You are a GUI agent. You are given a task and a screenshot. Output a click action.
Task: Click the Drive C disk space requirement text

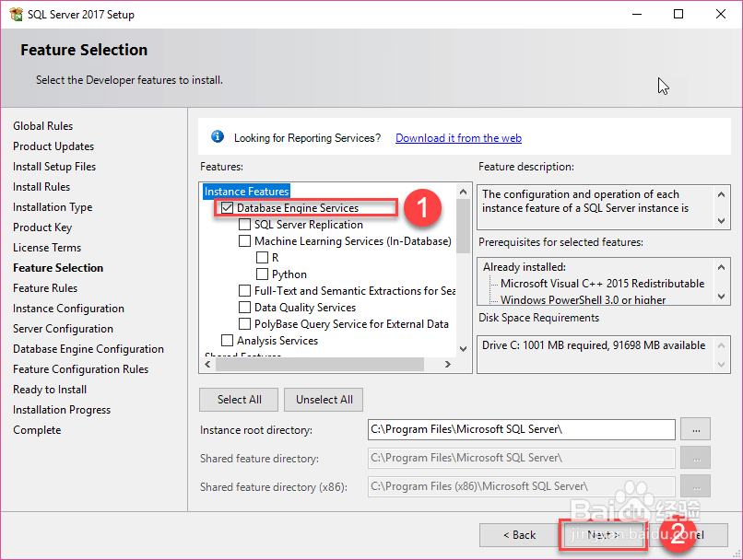594,345
